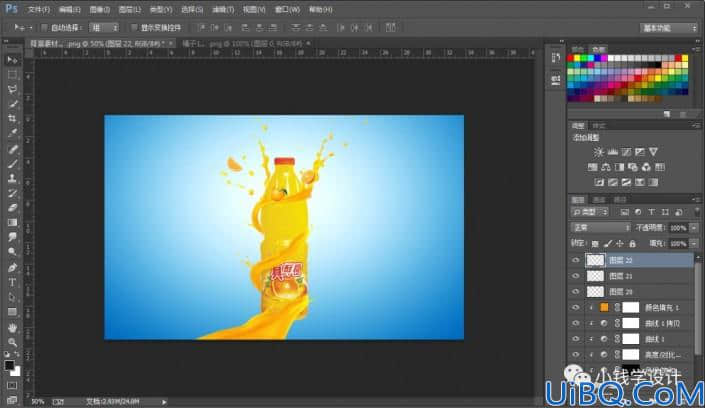
Task: Select the Dodge tool
Action: click(x=12, y=251)
